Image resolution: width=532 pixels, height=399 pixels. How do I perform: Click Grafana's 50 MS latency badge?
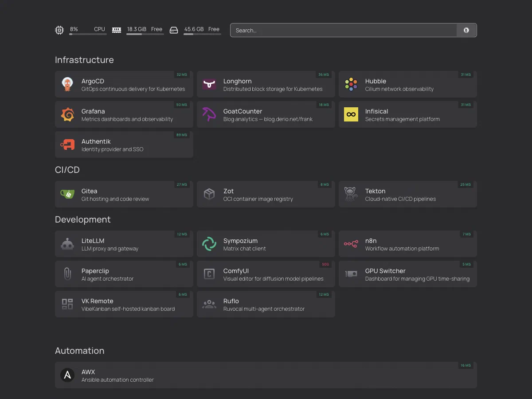[x=182, y=105]
